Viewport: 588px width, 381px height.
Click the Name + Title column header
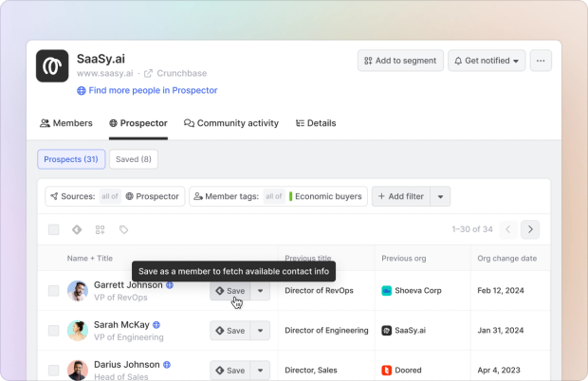coord(90,258)
